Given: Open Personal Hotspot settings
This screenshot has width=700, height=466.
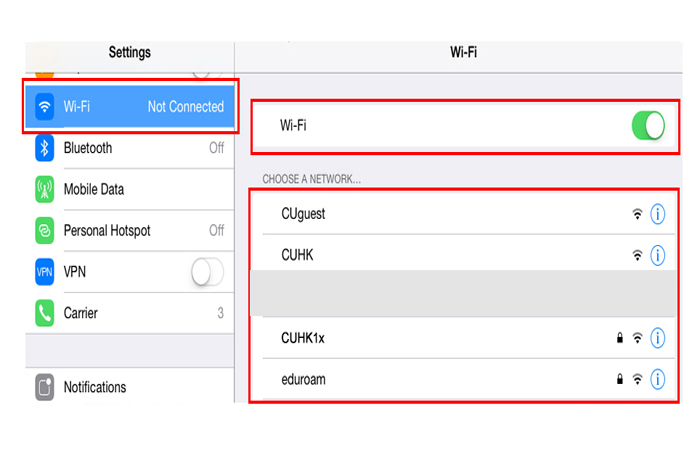Looking at the screenshot, I should tap(130, 230).
